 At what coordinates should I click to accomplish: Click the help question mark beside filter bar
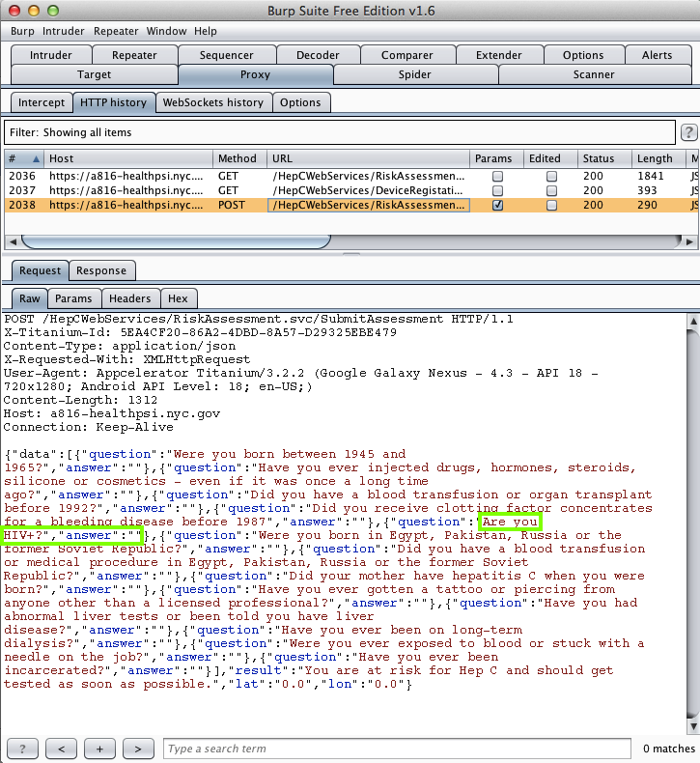(x=689, y=132)
